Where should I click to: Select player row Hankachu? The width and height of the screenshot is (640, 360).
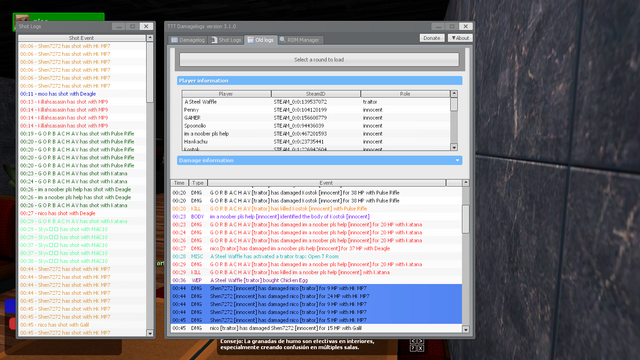(316, 142)
